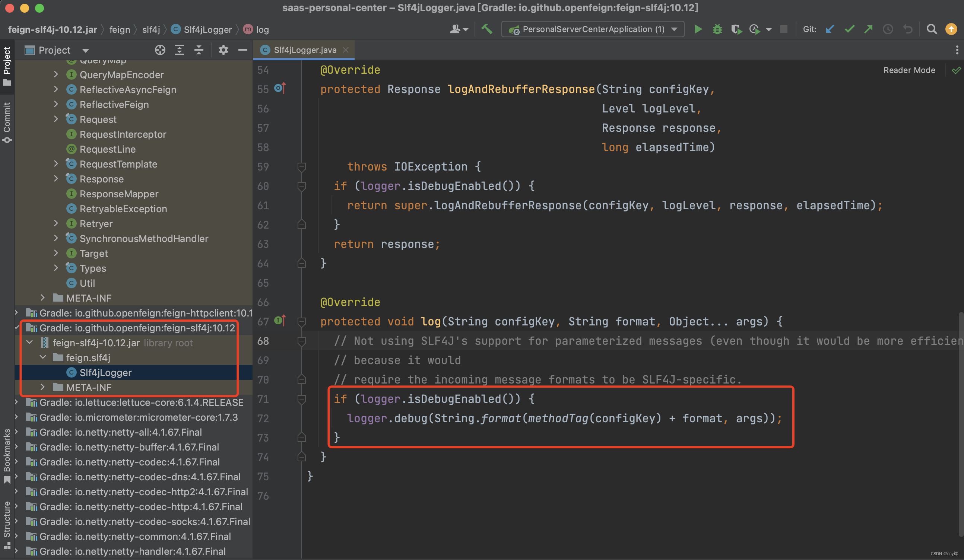Commit changes with the green Git checkmark

pyautogui.click(x=849, y=29)
